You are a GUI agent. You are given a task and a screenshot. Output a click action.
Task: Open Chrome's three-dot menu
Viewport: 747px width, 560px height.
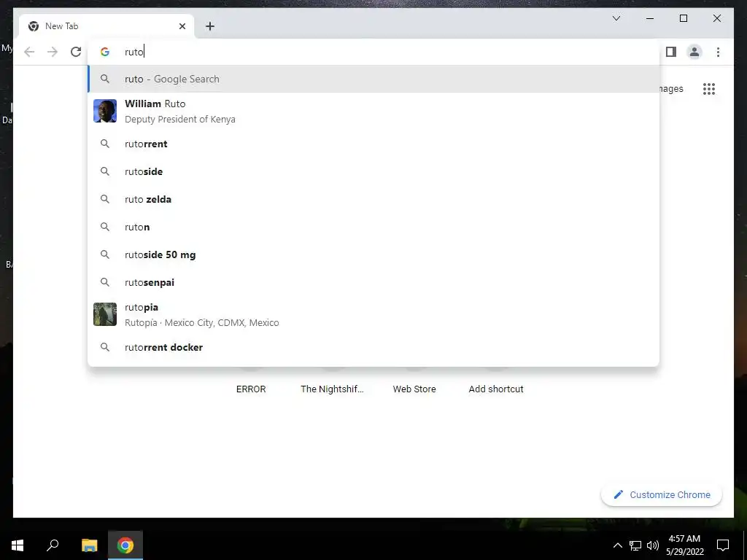pos(718,52)
